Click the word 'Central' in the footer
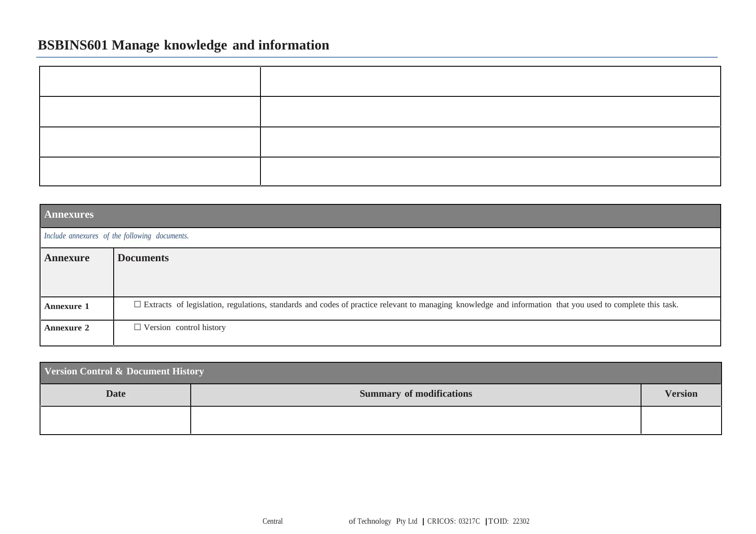756x534 pixels. [273, 522]
